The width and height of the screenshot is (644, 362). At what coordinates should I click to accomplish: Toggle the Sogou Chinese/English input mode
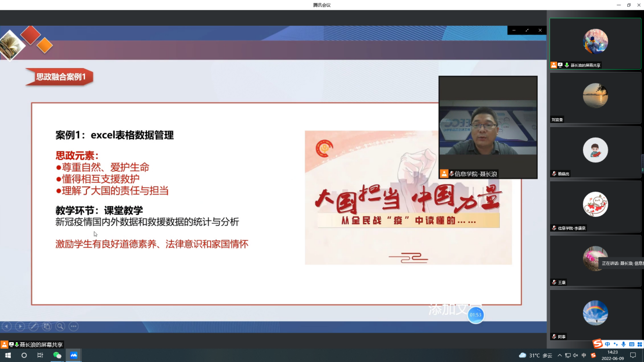pos(607,344)
